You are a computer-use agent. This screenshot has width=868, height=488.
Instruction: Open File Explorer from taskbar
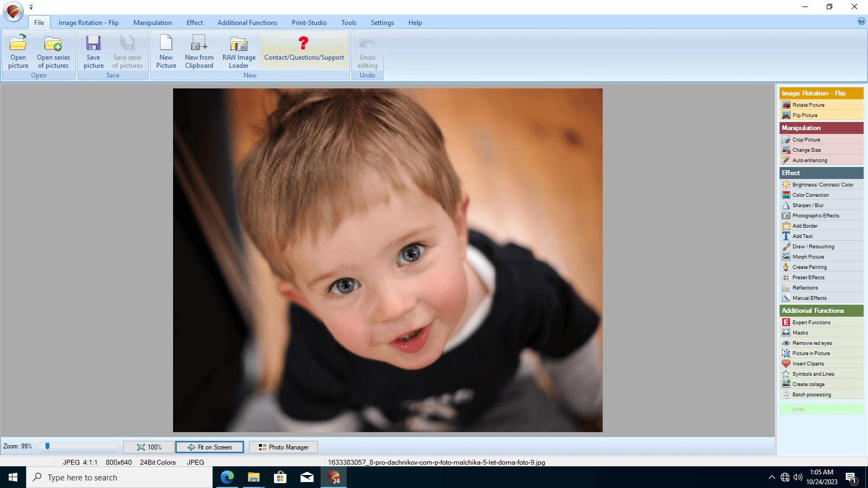pos(253,477)
